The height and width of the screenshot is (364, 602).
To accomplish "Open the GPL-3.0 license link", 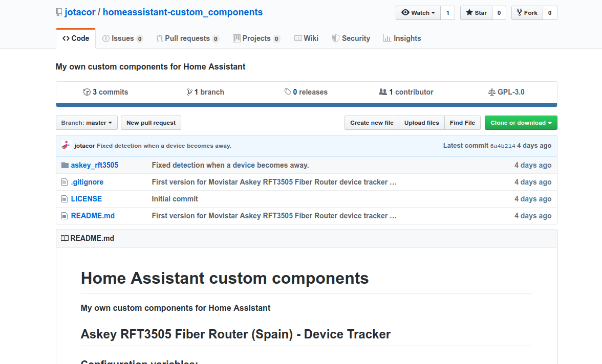I will click(x=506, y=92).
